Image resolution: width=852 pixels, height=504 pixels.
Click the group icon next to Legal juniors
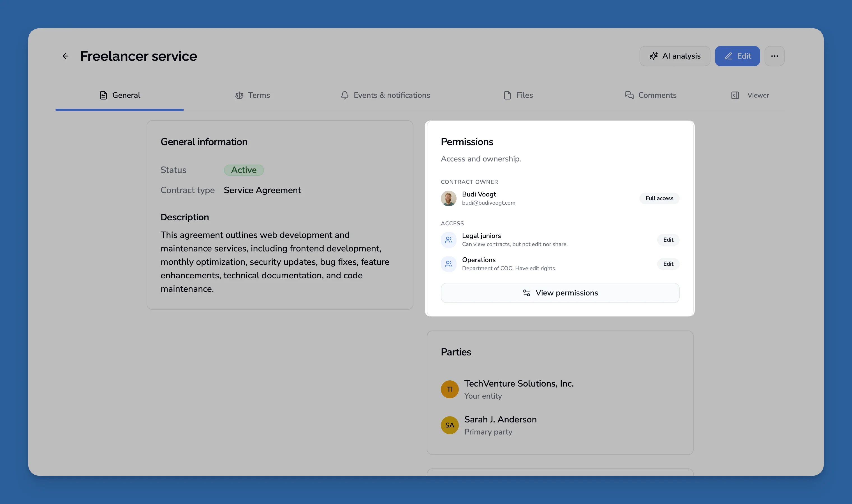[449, 239]
